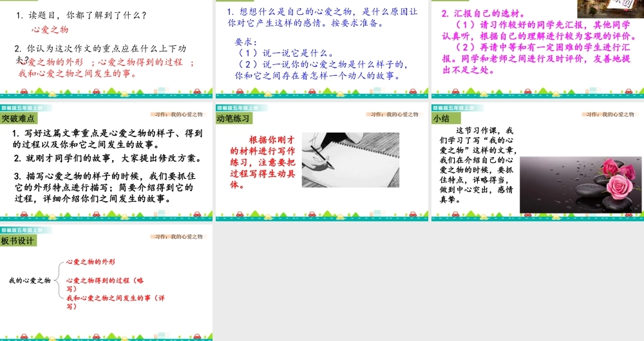Click the red paragraph 根据你刚才的材料进行写作练习

[263, 162]
